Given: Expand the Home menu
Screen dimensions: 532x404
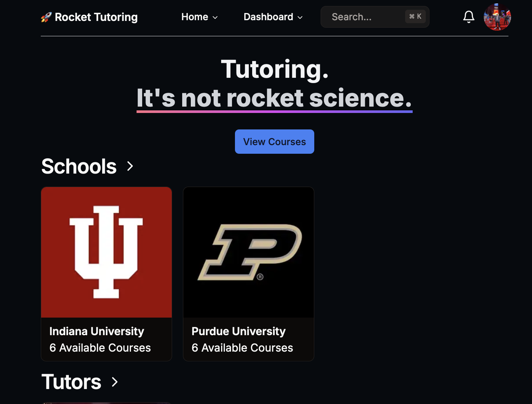Looking at the screenshot, I should pos(199,17).
